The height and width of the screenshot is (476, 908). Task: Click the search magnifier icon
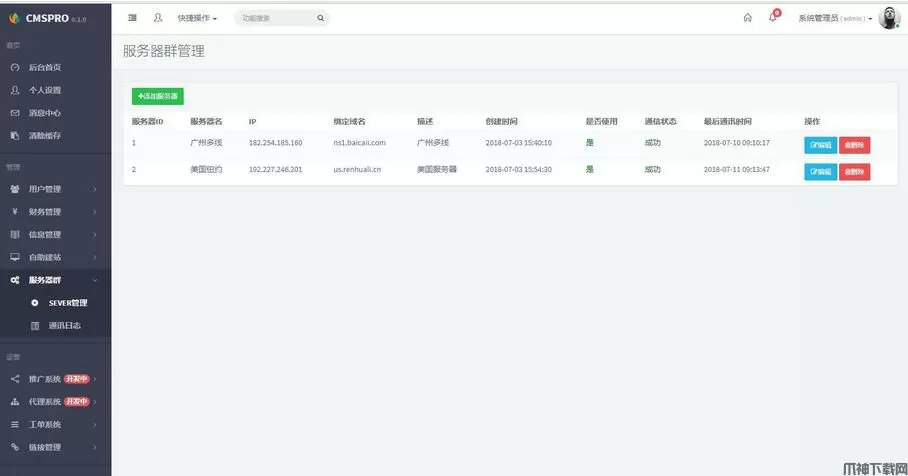tap(320, 18)
